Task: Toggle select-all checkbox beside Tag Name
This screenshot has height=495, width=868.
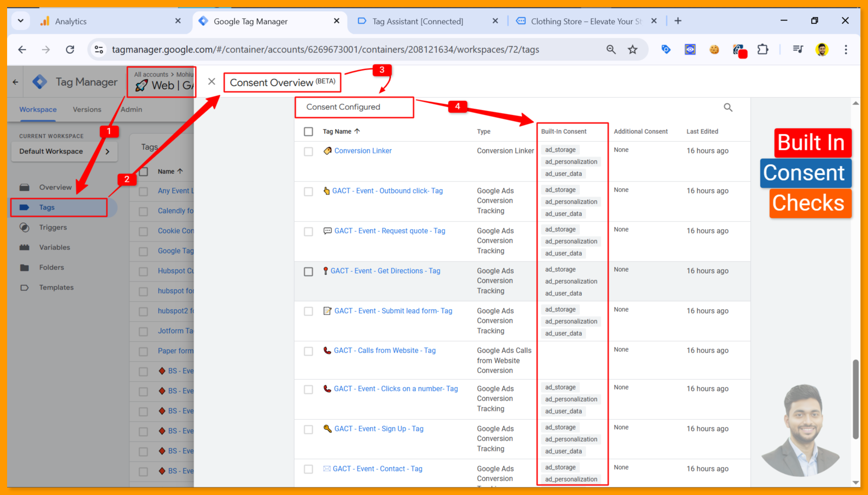Action: click(x=308, y=132)
